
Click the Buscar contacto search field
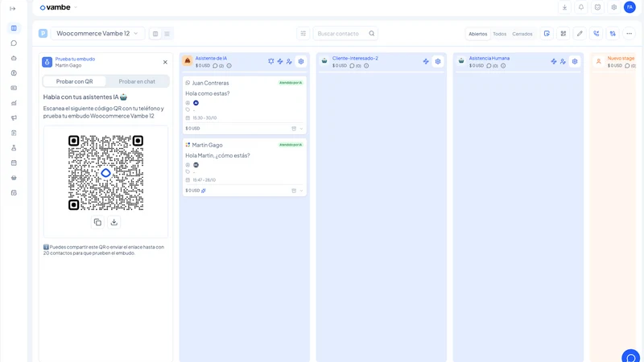click(x=345, y=34)
